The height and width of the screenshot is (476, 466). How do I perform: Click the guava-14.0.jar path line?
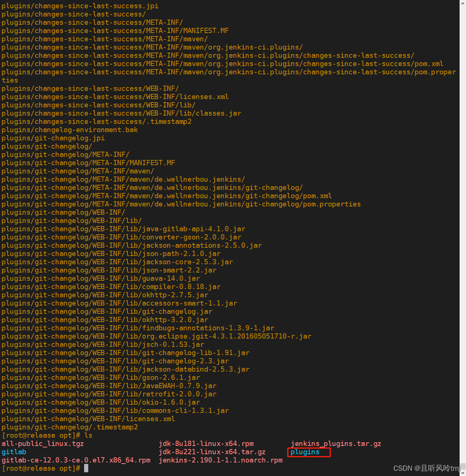(x=100, y=278)
